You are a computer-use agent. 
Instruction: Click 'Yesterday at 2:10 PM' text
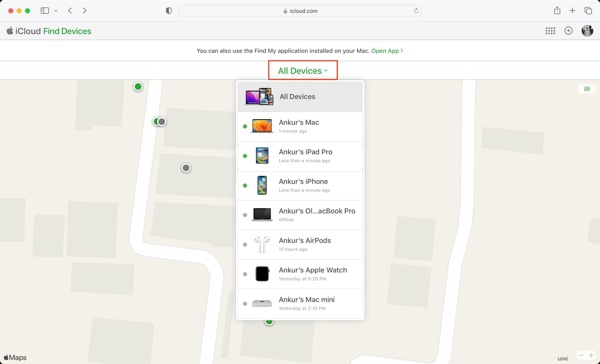point(302,308)
